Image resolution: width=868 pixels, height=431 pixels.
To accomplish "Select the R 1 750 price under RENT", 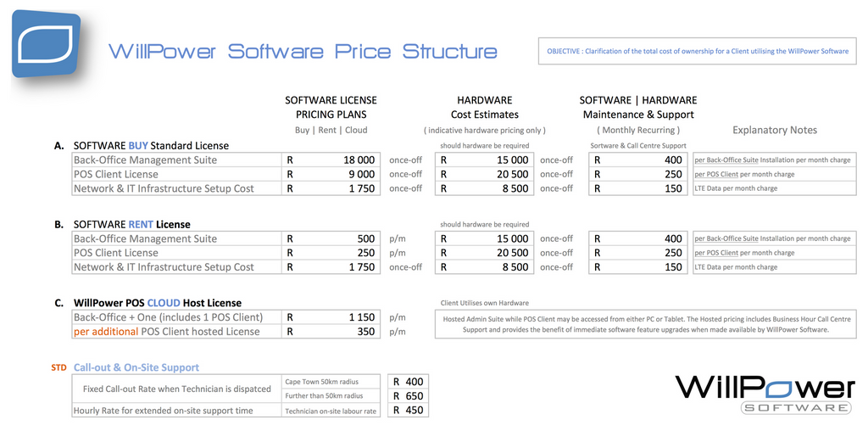I will pos(331,267).
